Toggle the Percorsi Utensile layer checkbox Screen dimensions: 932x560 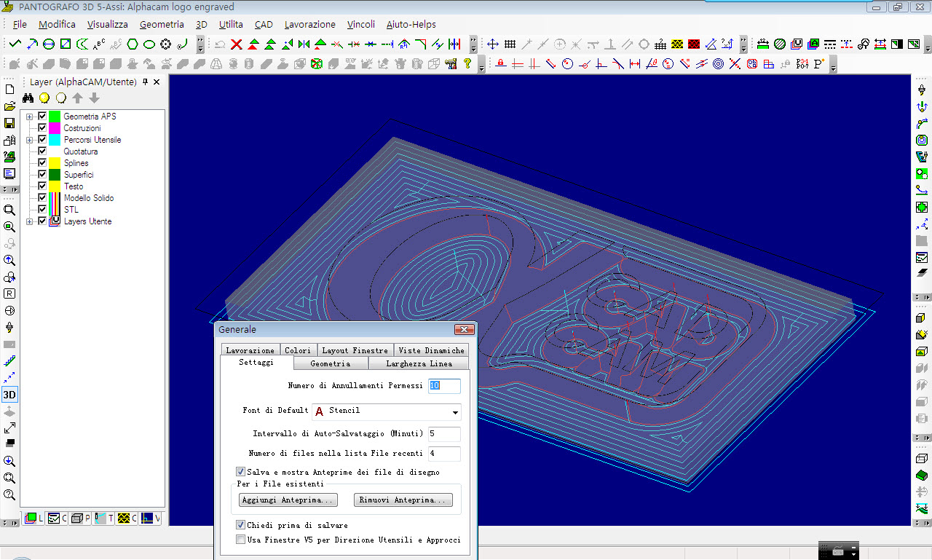coord(42,140)
